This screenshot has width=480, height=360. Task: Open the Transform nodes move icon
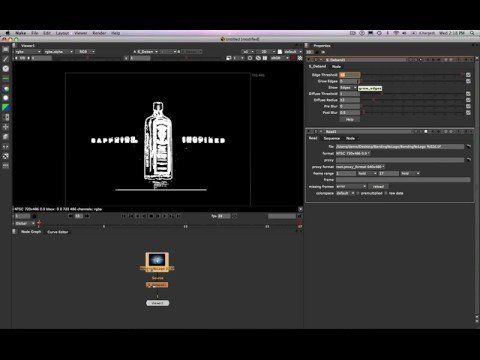[6, 127]
